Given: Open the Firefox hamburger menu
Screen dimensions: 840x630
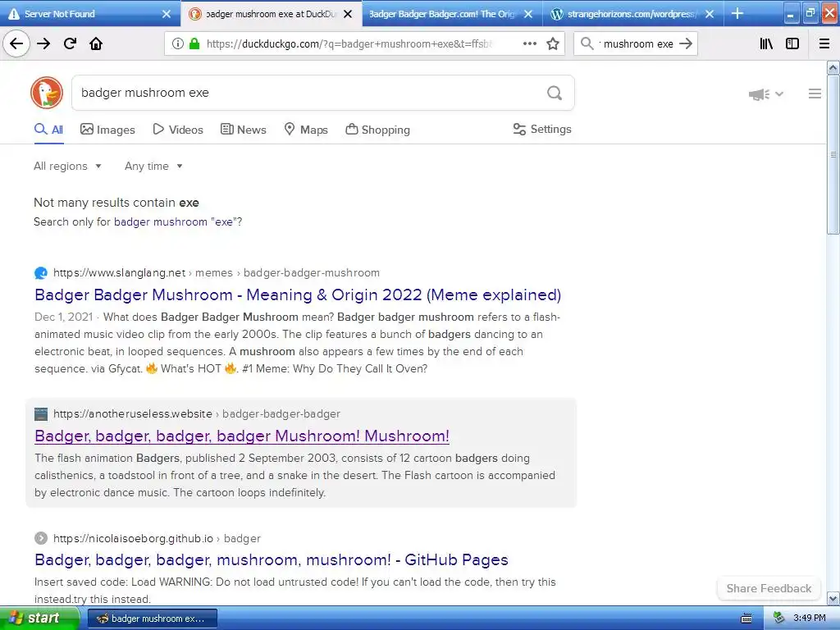Looking at the screenshot, I should (824, 44).
